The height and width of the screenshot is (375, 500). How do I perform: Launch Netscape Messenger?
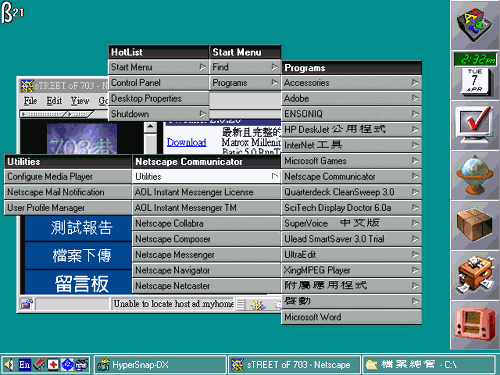click(206, 255)
